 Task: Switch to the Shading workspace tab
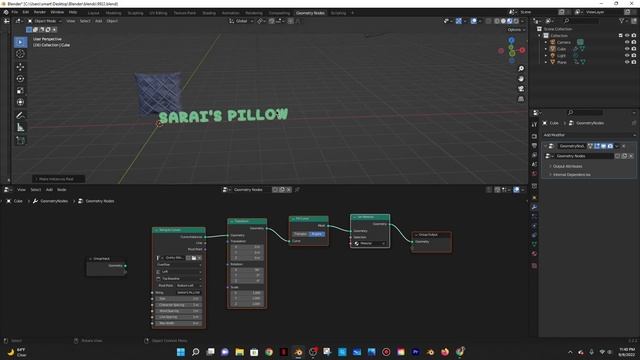209,13
